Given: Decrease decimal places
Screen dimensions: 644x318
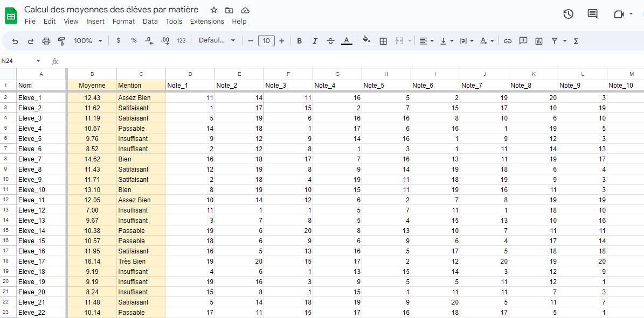Looking at the screenshot, I should coord(149,40).
